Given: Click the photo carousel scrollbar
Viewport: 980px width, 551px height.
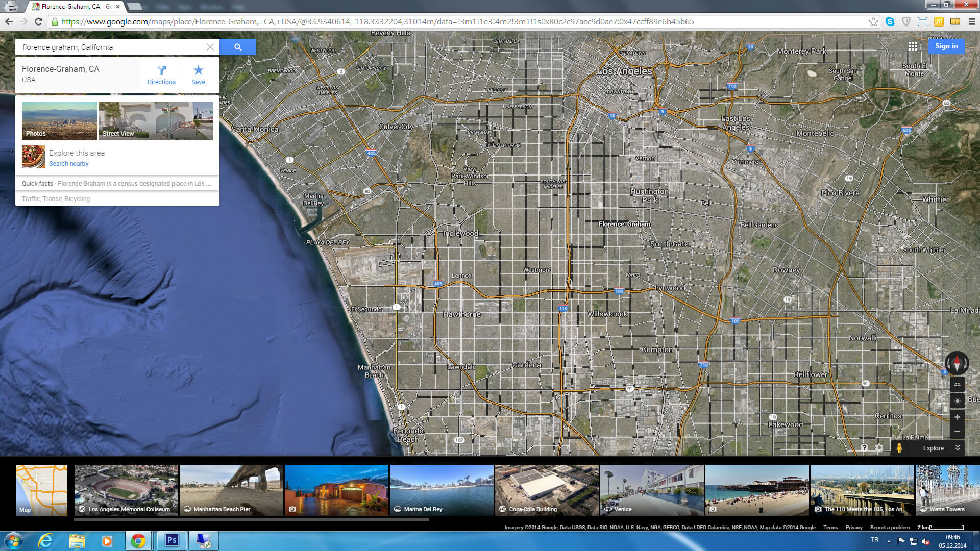Looking at the screenshot, I should coord(251,520).
